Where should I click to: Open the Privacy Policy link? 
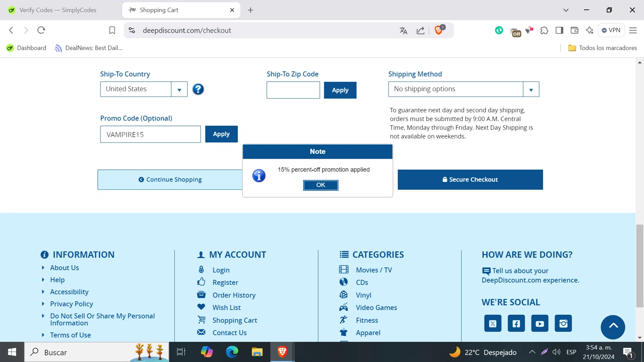[x=71, y=304]
